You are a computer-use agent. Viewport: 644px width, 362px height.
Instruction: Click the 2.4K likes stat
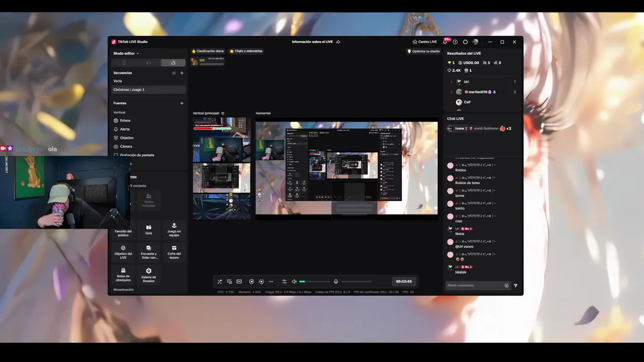click(x=454, y=70)
